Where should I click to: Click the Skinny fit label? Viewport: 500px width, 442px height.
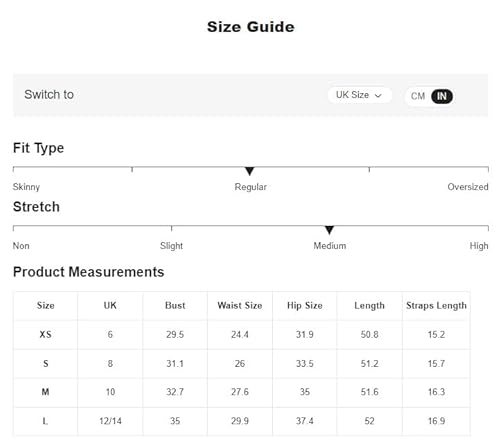click(x=26, y=187)
